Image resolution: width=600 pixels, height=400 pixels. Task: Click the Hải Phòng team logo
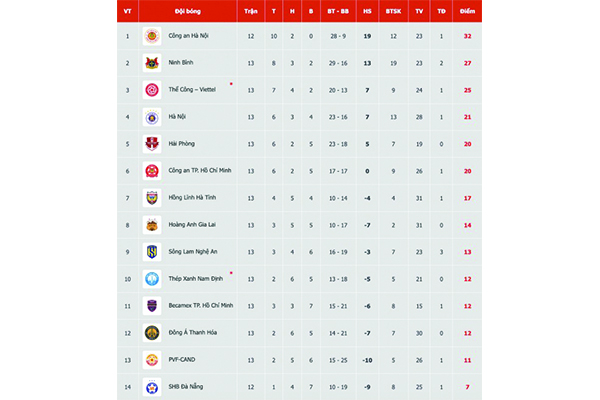click(152, 144)
